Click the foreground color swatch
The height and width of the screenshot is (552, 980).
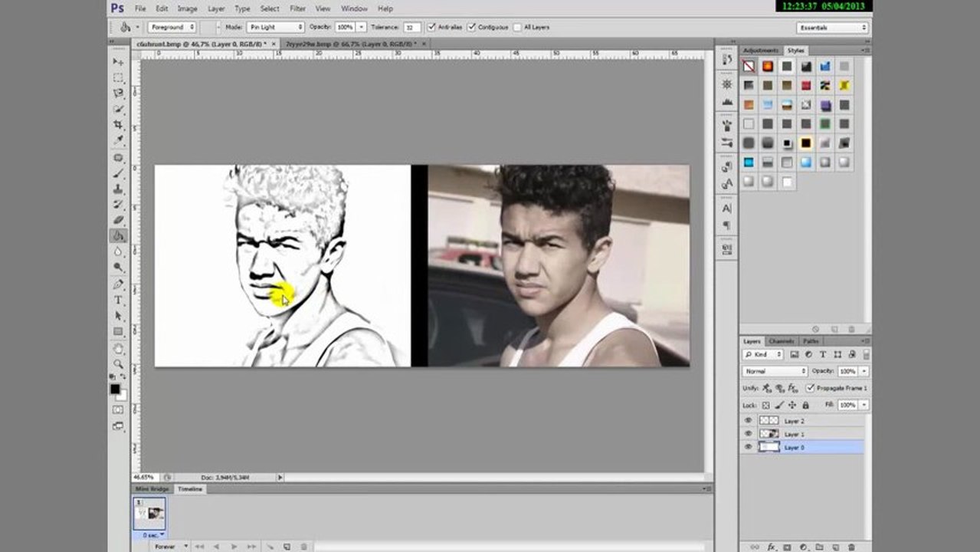pyautogui.click(x=115, y=389)
